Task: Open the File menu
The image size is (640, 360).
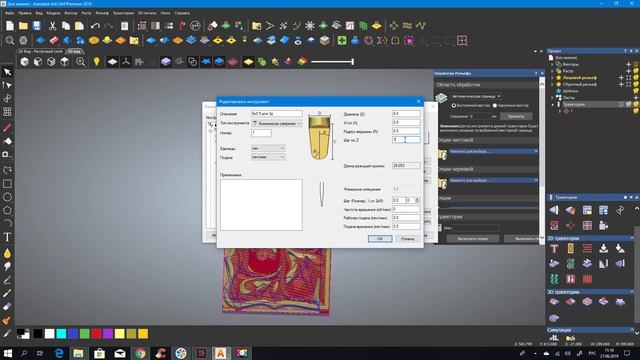Action: pyautogui.click(x=9, y=13)
